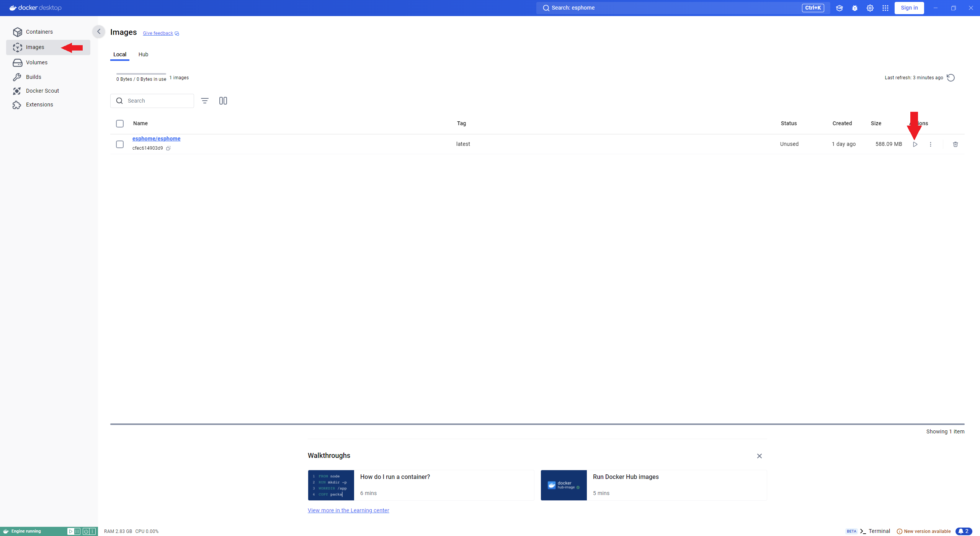Open the notifications bell showing 2

(x=964, y=531)
